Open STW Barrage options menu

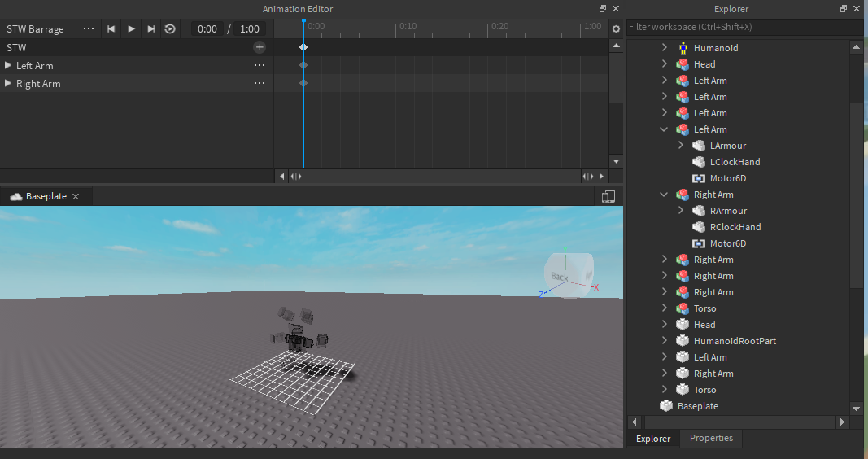coord(89,28)
